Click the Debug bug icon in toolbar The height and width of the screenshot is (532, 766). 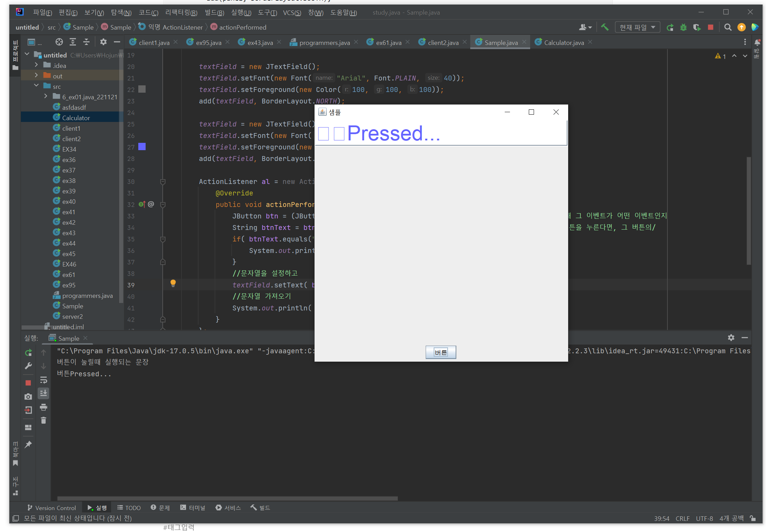click(683, 27)
